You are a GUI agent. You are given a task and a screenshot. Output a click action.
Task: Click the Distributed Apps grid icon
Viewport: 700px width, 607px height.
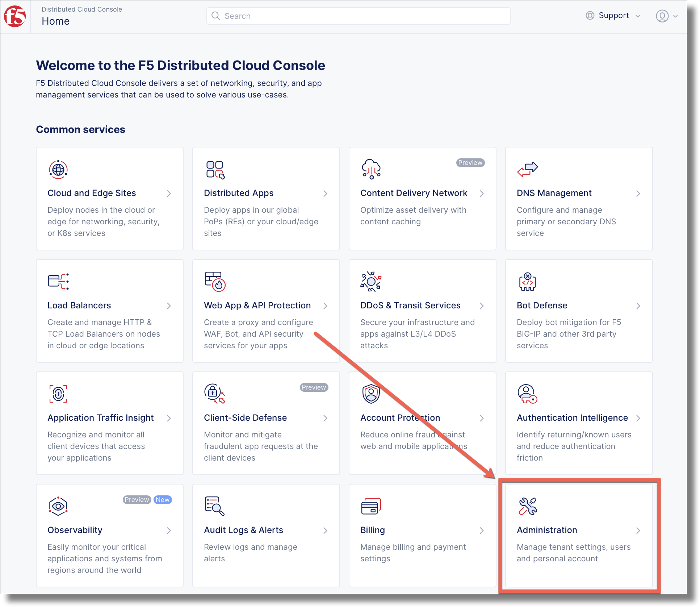click(215, 170)
